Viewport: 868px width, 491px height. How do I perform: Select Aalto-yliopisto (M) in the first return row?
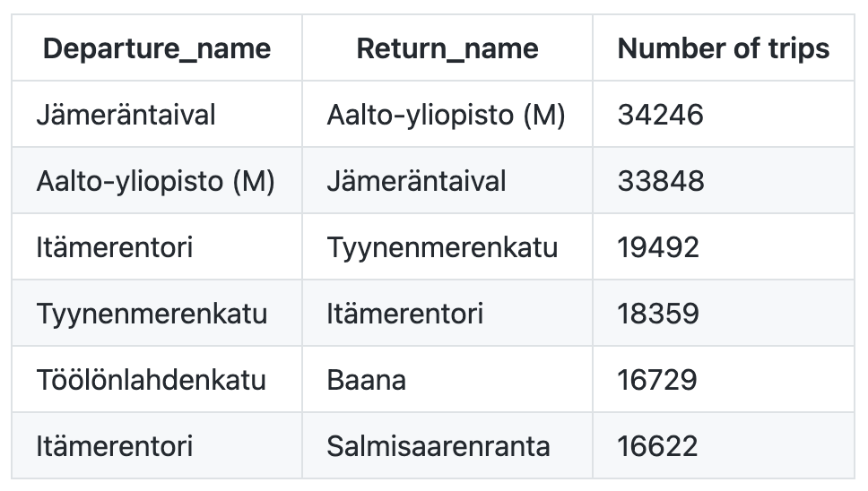[446, 115]
